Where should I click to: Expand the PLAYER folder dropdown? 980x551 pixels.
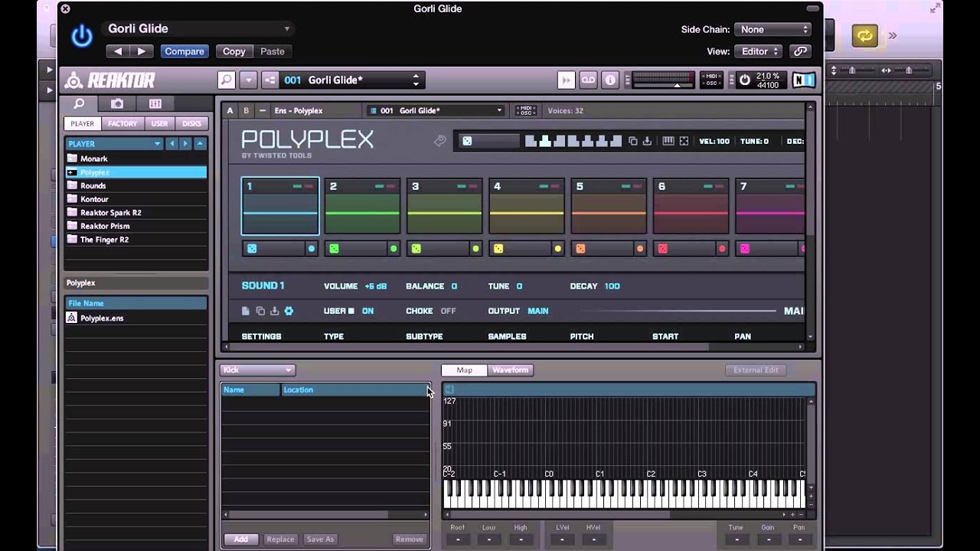114,144
